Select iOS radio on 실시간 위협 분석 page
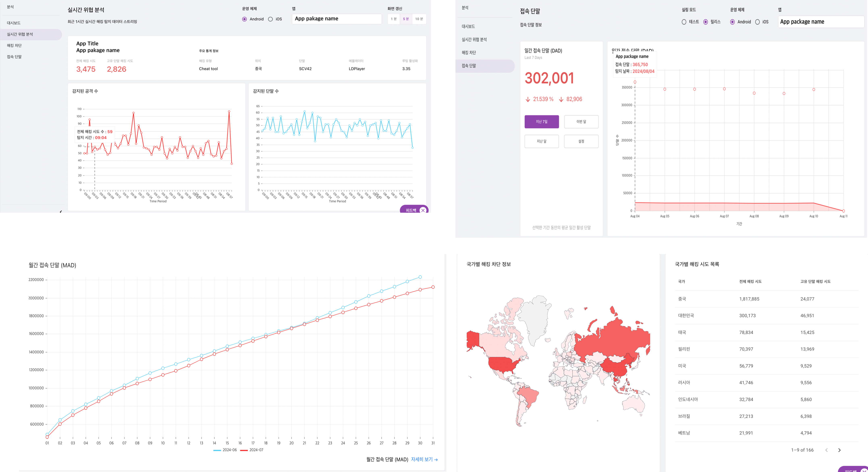Screen dimensions: 868x472 click(x=270, y=19)
